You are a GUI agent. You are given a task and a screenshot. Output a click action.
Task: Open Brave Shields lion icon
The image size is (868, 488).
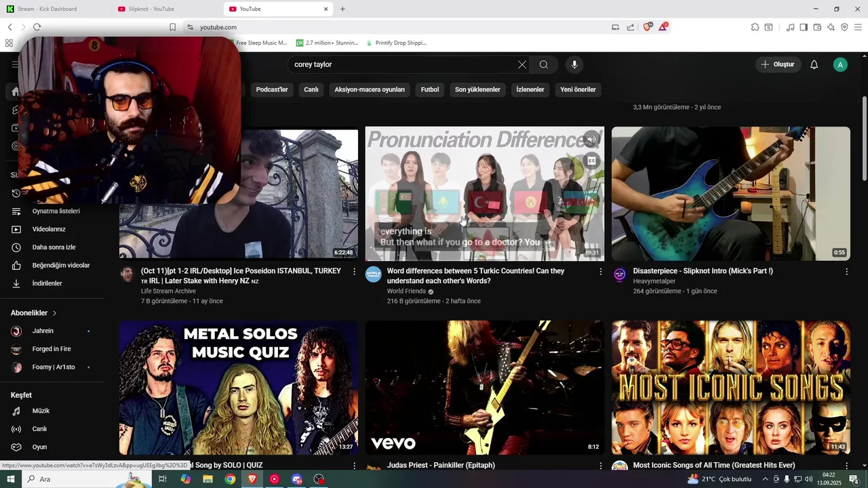648,27
